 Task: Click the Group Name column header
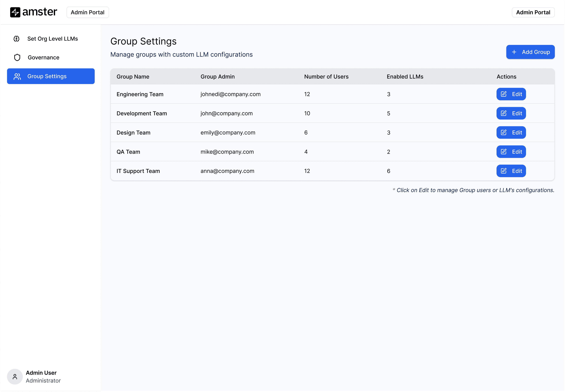click(133, 77)
